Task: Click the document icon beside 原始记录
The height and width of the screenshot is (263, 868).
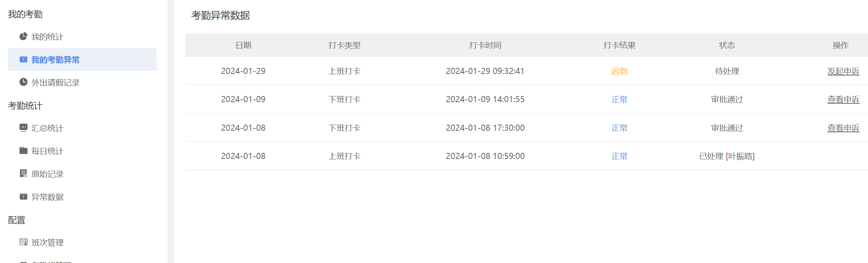Action: [23, 173]
